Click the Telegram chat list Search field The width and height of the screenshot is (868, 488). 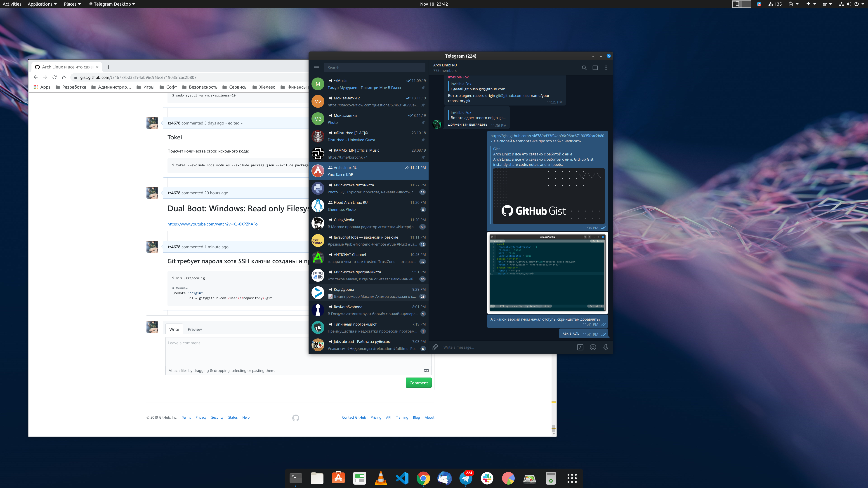coord(374,68)
